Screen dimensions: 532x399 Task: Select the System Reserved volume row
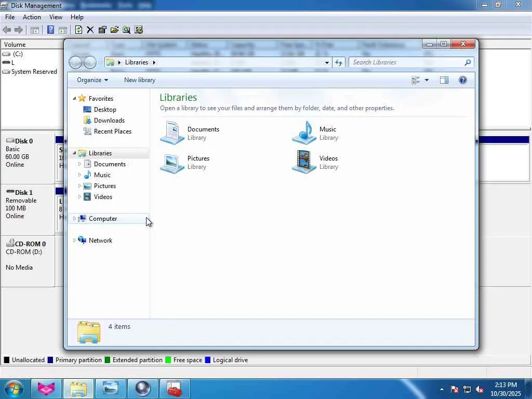click(34, 72)
